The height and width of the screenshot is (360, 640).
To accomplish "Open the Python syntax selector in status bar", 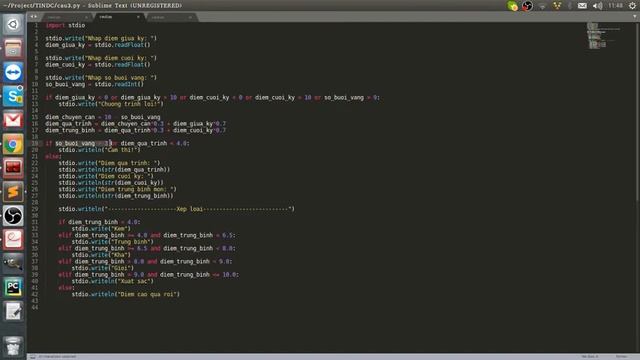I will click(621, 356).
